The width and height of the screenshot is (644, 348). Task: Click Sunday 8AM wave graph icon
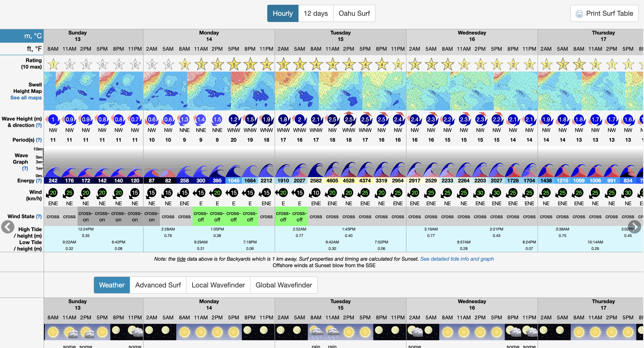click(x=53, y=172)
